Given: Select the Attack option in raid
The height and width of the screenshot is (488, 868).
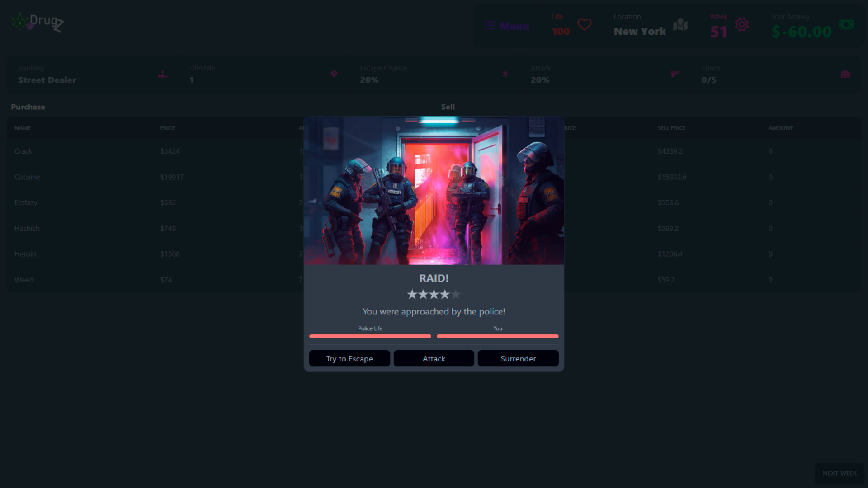Looking at the screenshot, I should tap(434, 358).
